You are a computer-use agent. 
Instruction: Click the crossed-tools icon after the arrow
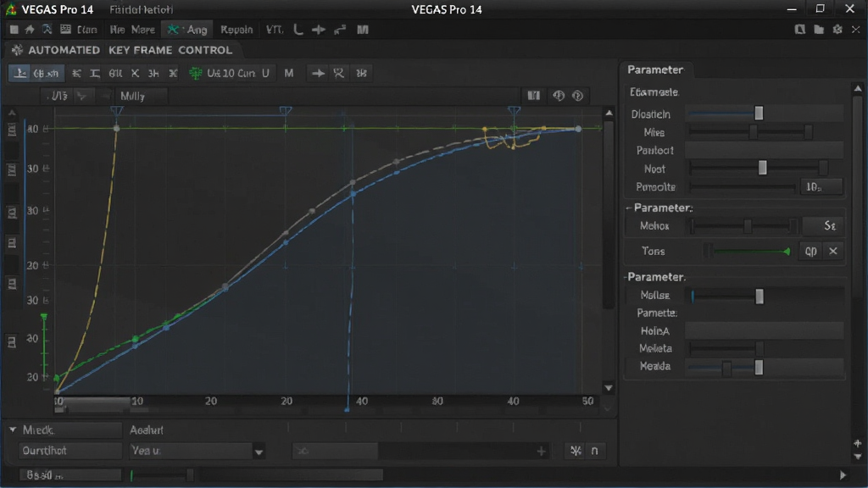pos(339,73)
